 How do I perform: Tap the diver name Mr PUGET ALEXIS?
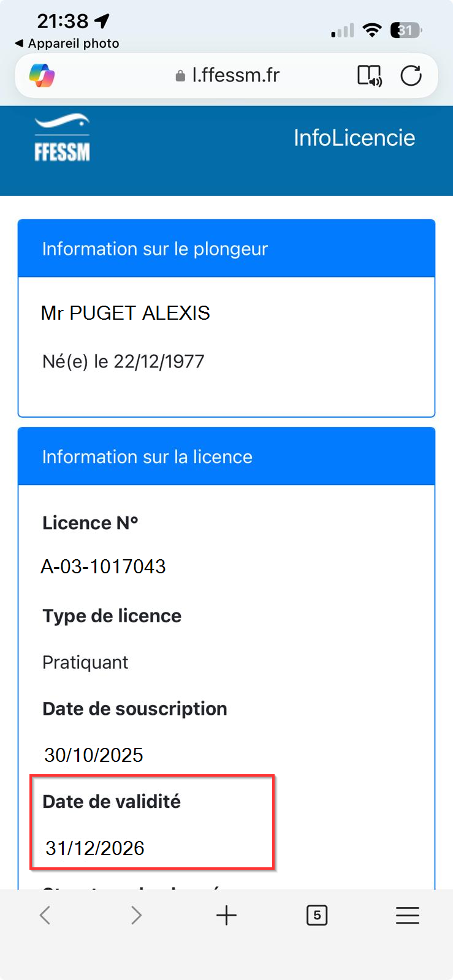pyautogui.click(x=126, y=313)
